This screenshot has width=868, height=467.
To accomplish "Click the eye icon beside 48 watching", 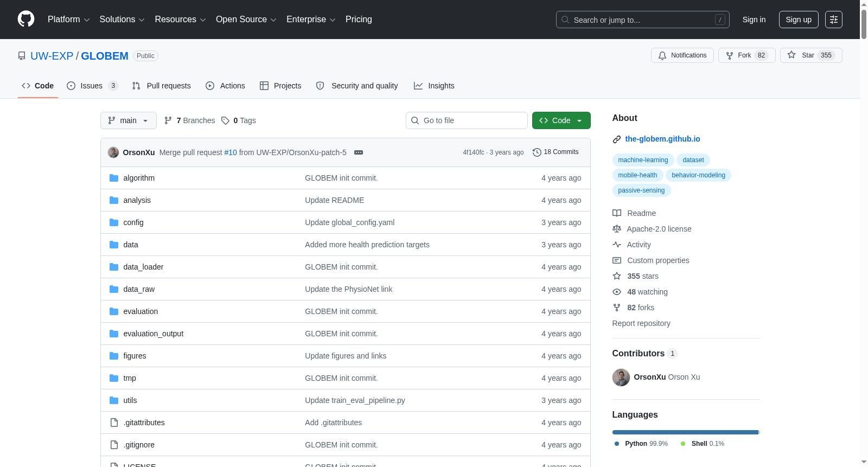I will pyautogui.click(x=617, y=292).
